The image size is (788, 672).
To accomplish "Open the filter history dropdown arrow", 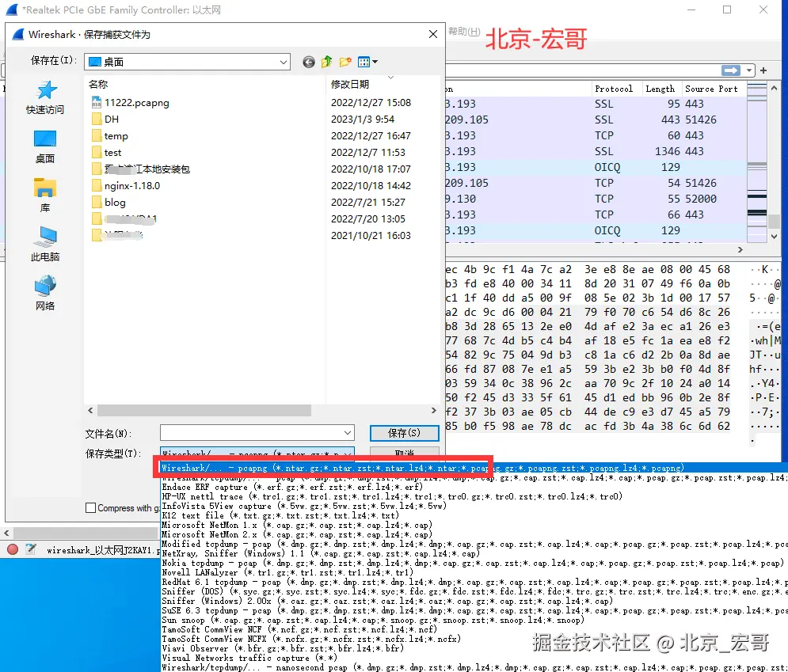I will coord(749,70).
